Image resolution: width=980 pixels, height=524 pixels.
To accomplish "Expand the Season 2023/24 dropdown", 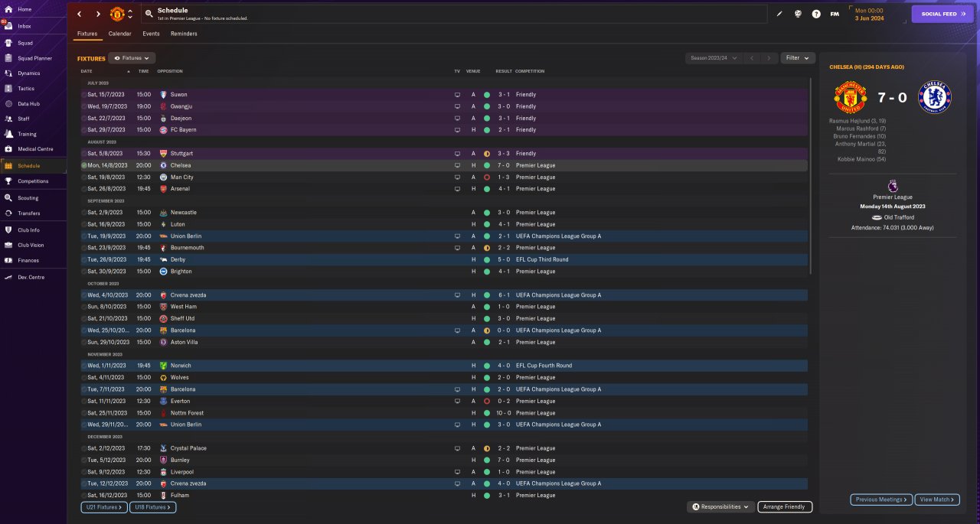I will click(x=714, y=58).
